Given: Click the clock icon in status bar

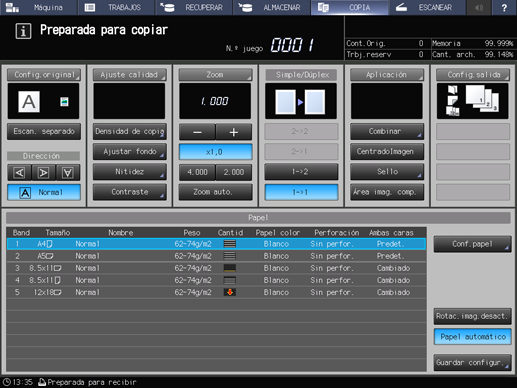Looking at the screenshot, I should pos(7,382).
